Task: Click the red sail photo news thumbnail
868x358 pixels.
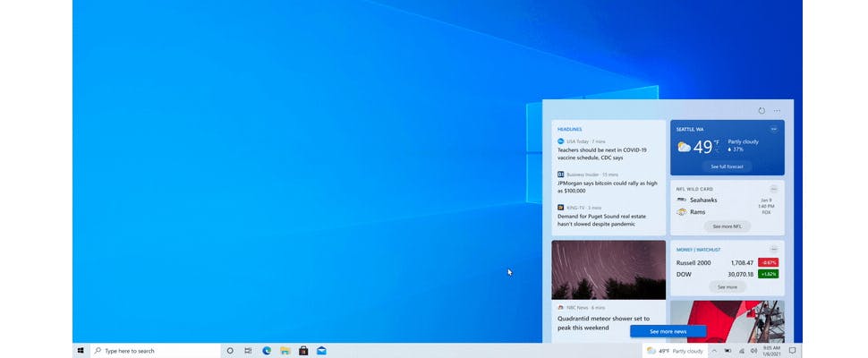Action: click(727, 321)
